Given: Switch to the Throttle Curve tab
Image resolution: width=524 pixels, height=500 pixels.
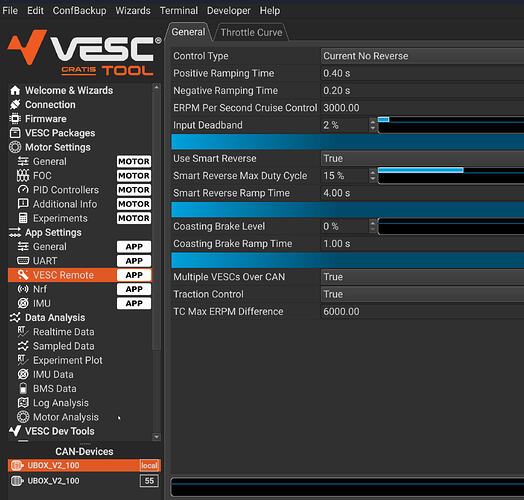Looking at the screenshot, I should pyautogui.click(x=251, y=32).
